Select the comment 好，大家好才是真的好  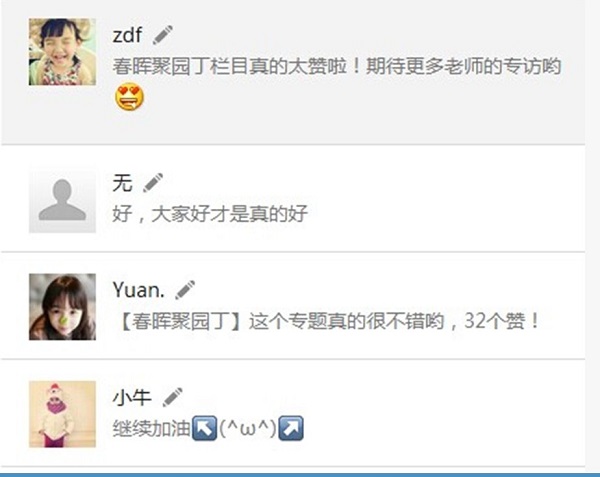coord(210,213)
